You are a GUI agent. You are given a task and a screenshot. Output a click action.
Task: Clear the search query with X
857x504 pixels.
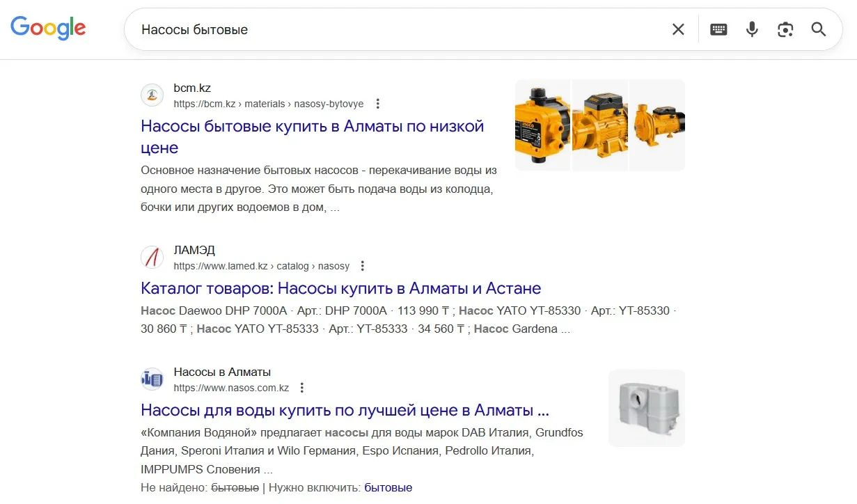click(x=677, y=29)
